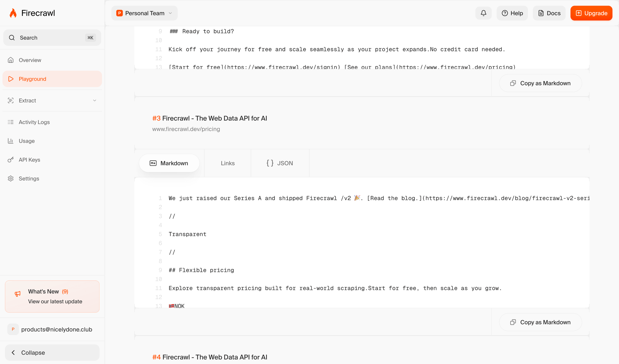Click the Upgrade arrow icon
619x364 pixels.
[579, 13]
